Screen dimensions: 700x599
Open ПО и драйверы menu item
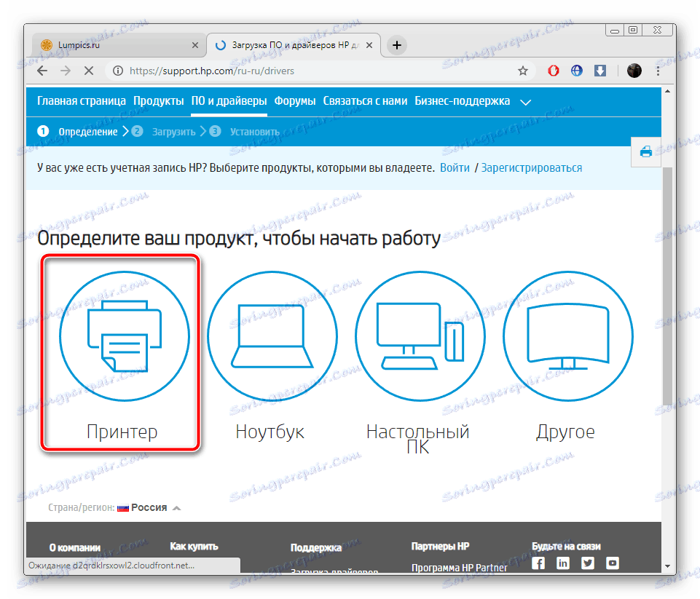point(229,101)
